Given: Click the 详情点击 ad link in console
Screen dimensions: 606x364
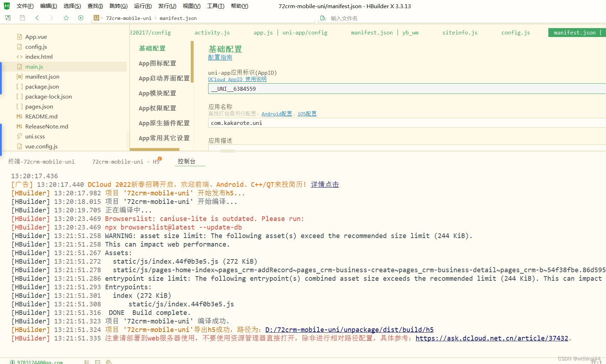Looking at the screenshot, I should (x=325, y=184).
